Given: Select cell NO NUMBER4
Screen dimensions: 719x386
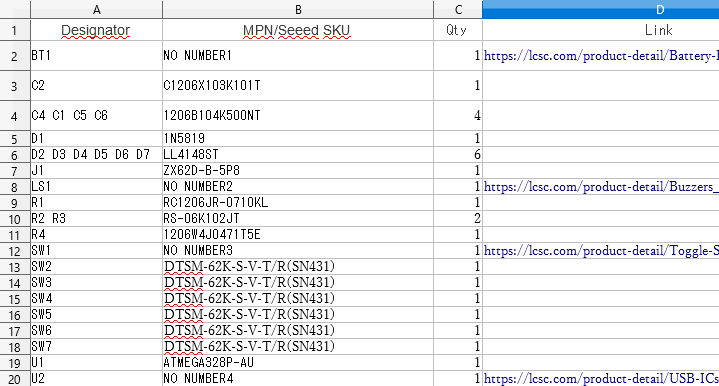Looking at the screenshot, I should coord(298,379).
